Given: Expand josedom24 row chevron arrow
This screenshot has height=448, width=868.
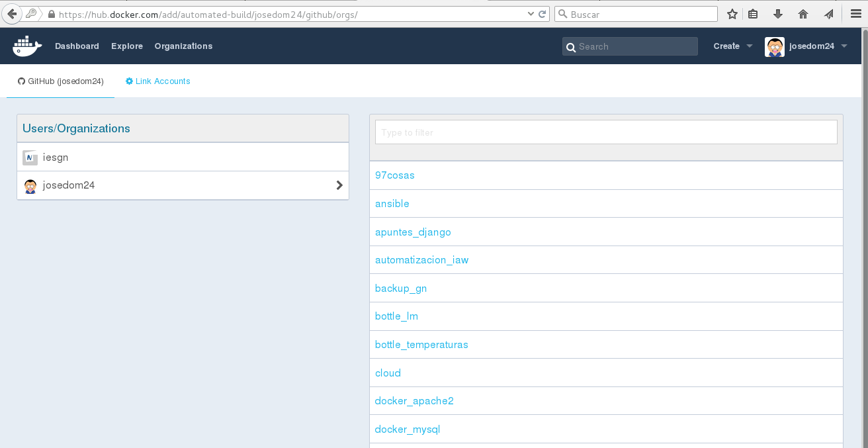Looking at the screenshot, I should pyautogui.click(x=339, y=185).
